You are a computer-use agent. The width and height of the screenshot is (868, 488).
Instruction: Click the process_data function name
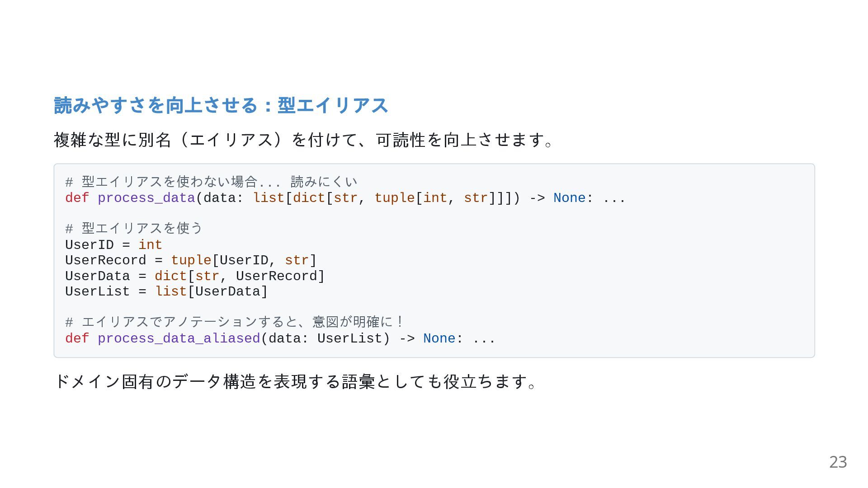pos(146,198)
